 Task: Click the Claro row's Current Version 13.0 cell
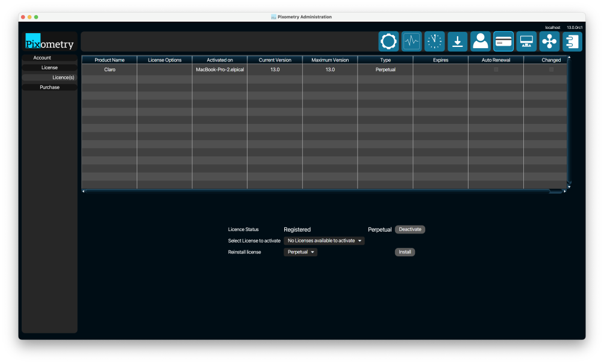[275, 70]
